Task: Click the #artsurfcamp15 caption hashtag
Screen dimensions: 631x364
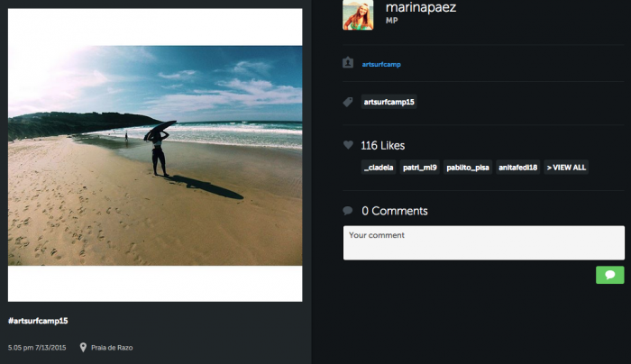Action: click(38, 321)
